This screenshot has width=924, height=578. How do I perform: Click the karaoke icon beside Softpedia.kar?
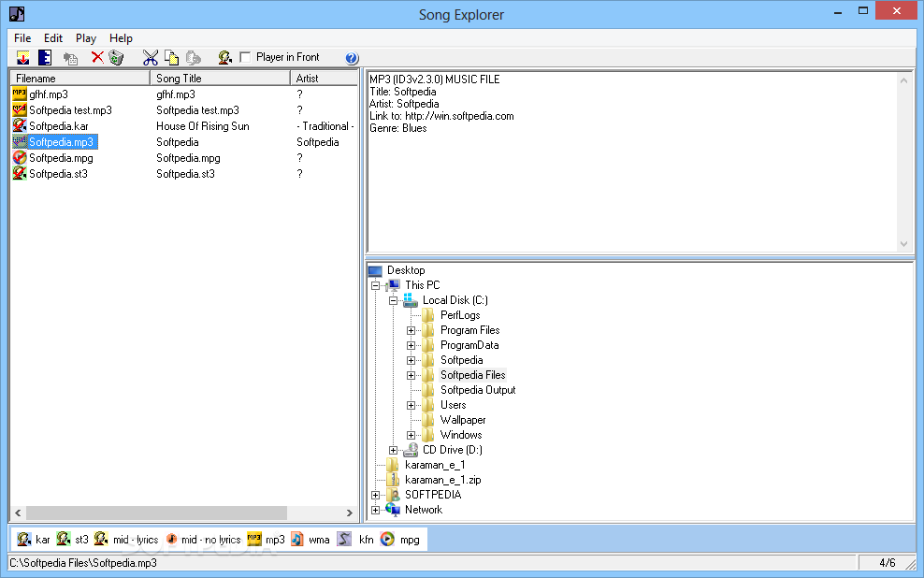tap(20, 126)
